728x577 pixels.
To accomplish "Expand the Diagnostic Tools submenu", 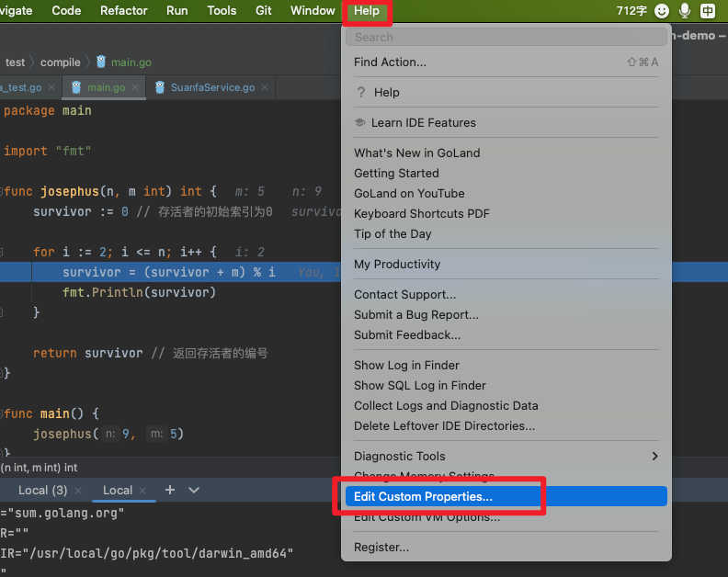I will coord(506,457).
